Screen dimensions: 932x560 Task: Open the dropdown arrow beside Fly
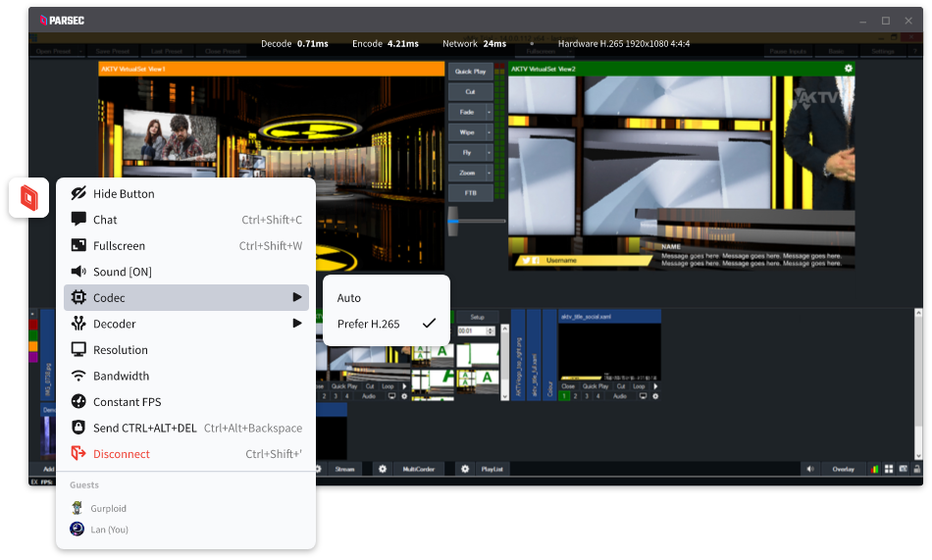pyautogui.click(x=490, y=153)
